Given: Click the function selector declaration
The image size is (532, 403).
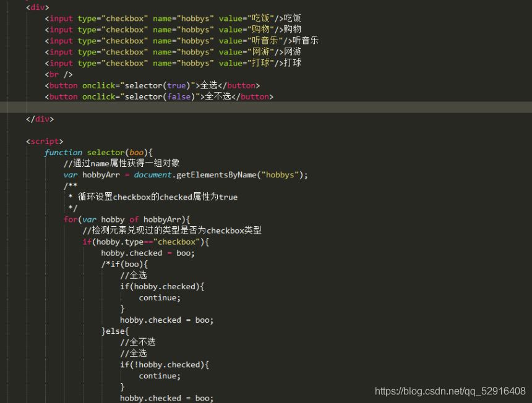Looking at the screenshot, I should coord(98,153).
